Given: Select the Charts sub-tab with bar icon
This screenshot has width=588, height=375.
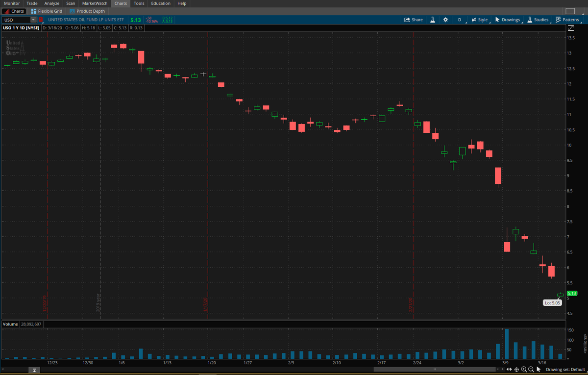Looking at the screenshot, I should pyautogui.click(x=14, y=11).
